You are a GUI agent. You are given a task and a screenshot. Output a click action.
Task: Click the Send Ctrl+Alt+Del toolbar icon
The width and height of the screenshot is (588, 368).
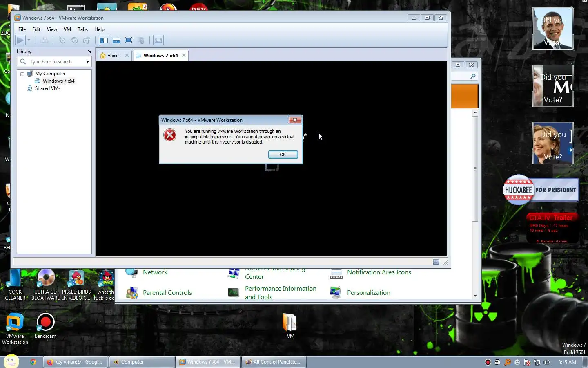[x=45, y=40]
